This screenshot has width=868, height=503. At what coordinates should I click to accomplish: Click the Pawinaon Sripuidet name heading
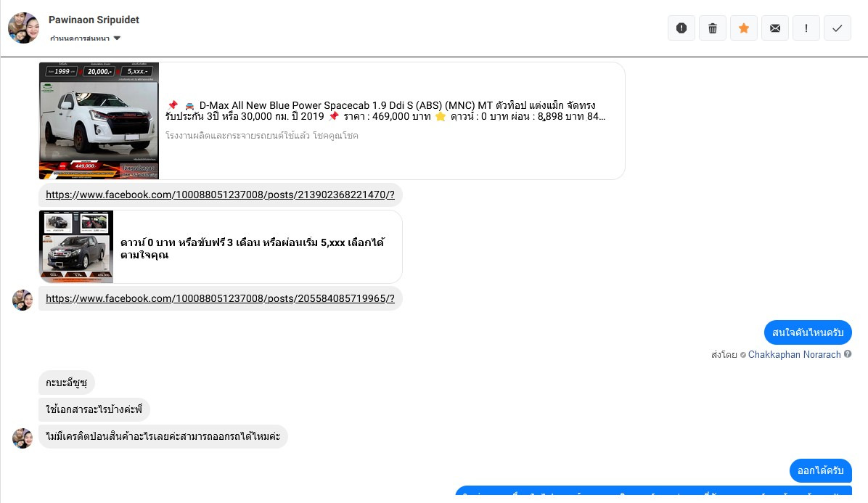(94, 20)
